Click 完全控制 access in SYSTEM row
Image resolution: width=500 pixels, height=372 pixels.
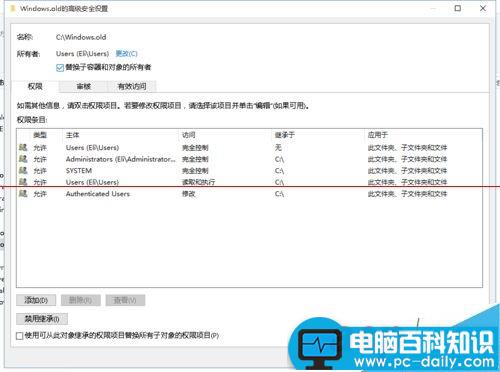[195, 171]
